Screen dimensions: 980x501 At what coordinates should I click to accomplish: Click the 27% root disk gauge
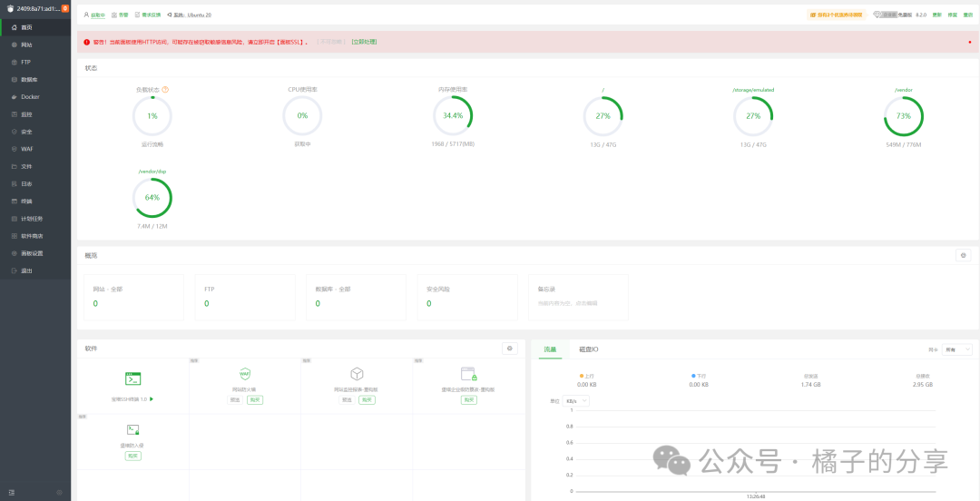pos(603,115)
